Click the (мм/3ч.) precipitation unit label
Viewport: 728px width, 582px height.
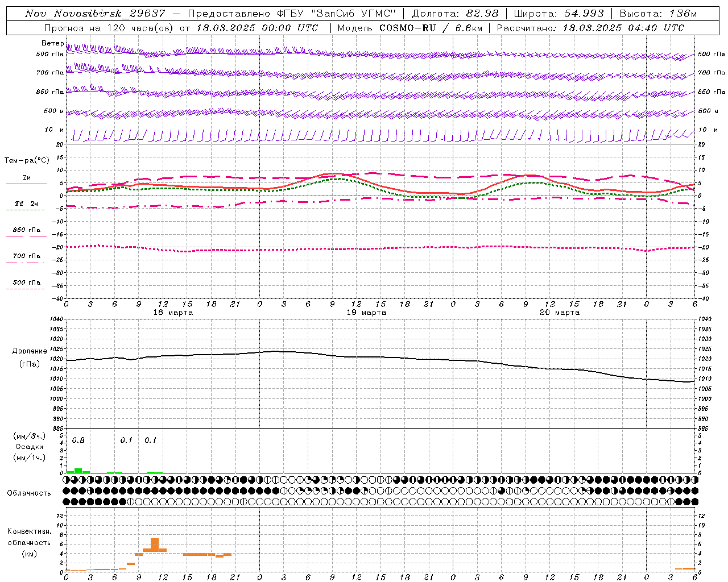(x=29, y=436)
